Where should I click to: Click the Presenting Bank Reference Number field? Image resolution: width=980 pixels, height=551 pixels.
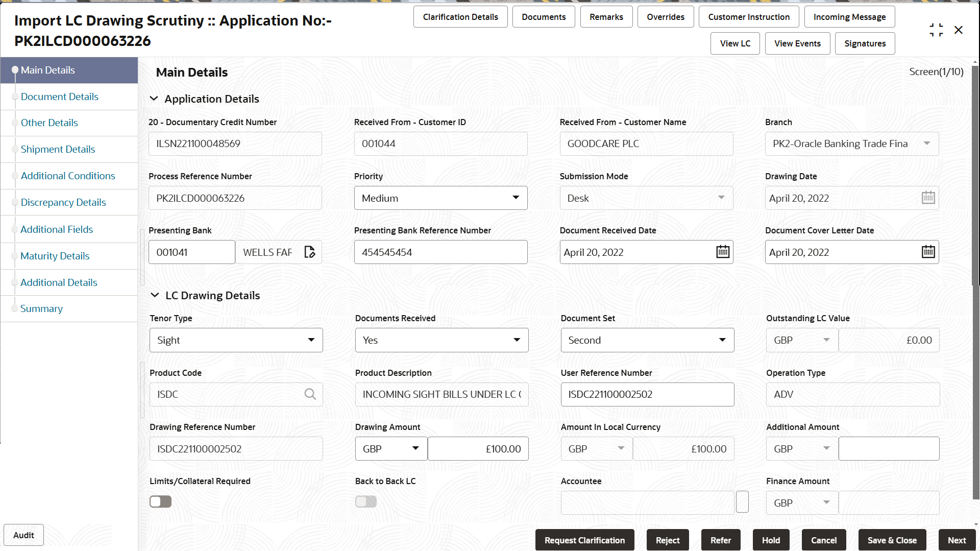(440, 252)
